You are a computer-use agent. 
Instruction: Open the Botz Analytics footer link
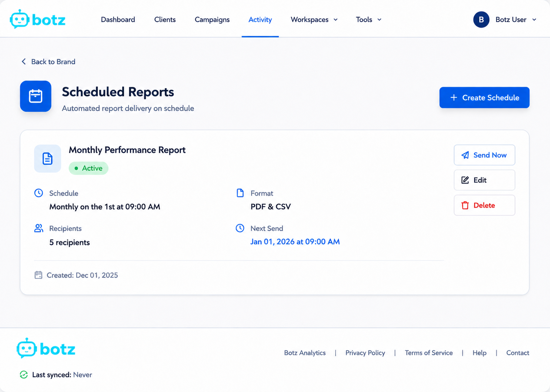(x=305, y=353)
